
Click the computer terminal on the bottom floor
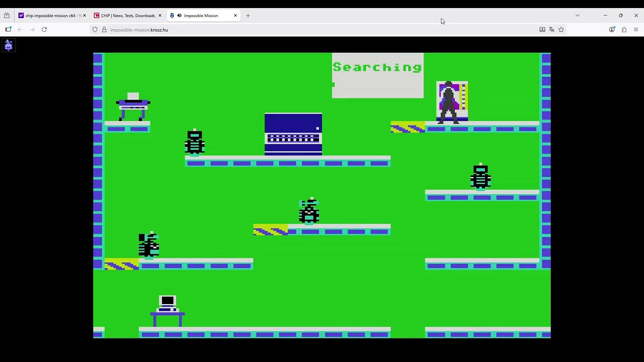[168, 311]
